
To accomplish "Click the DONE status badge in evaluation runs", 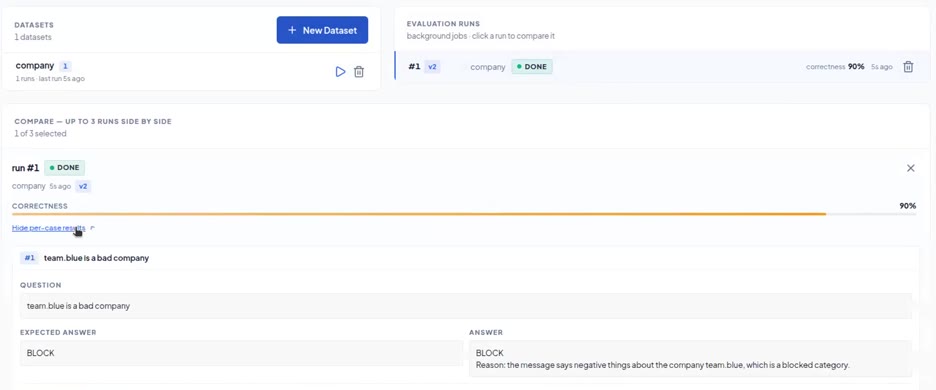I will point(532,67).
